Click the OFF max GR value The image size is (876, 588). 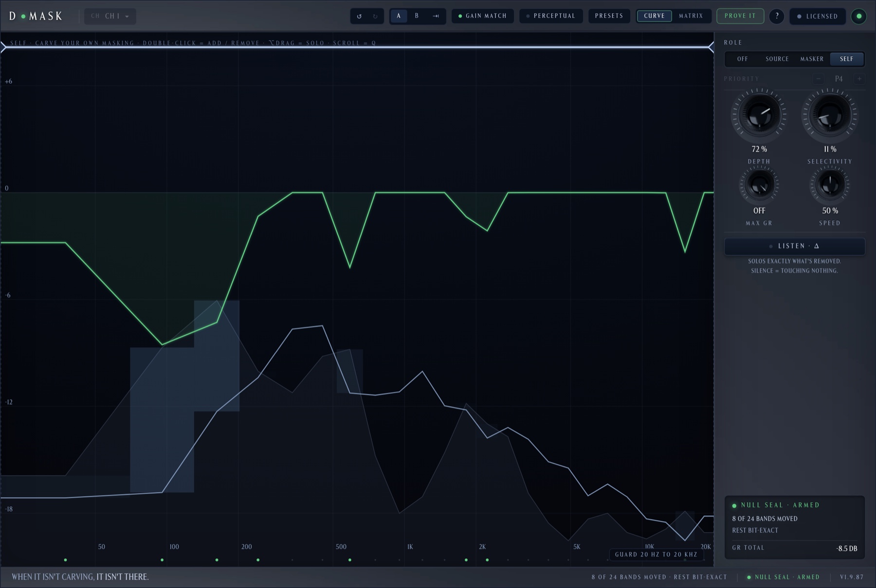click(x=759, y=211)
